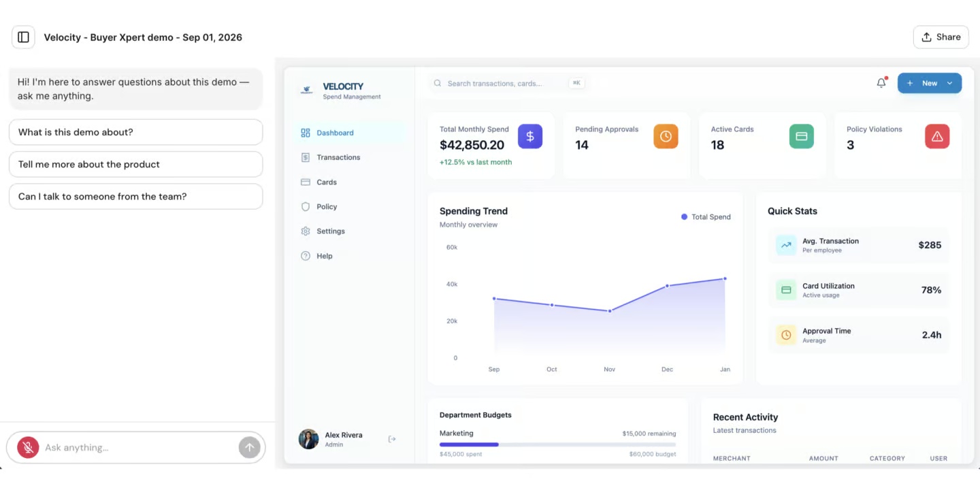
Task: Toggle the sidebar panel icon
Action: click(23, 37)
